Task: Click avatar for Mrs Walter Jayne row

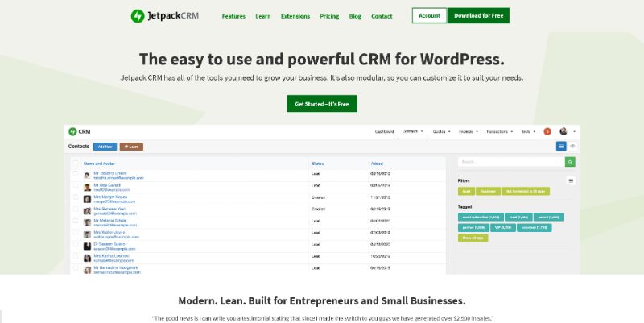Action: 88,234
